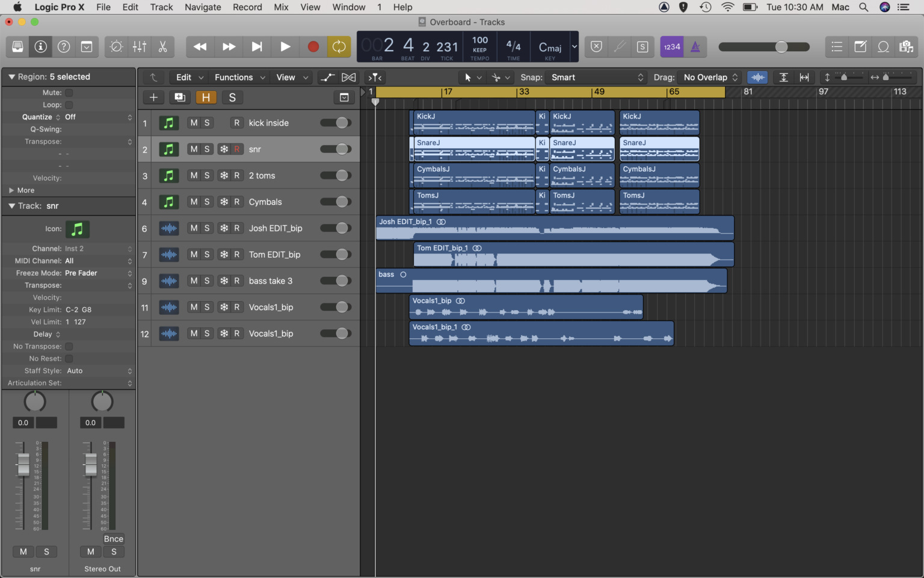Open the Snap mode Smart dropdown

coord(596,77)
